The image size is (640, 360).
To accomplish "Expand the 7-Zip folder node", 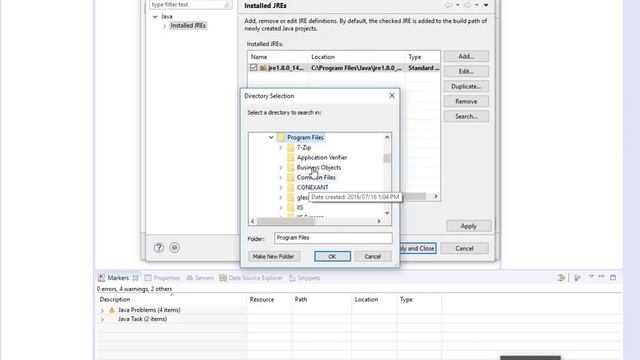I will (x=281, y=147).
